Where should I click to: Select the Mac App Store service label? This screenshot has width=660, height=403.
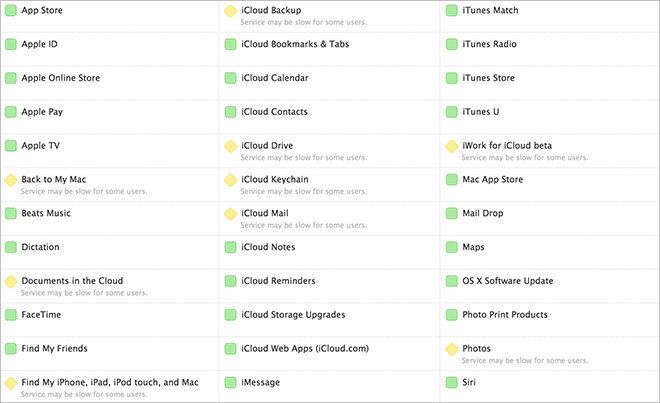pos(492,180)
